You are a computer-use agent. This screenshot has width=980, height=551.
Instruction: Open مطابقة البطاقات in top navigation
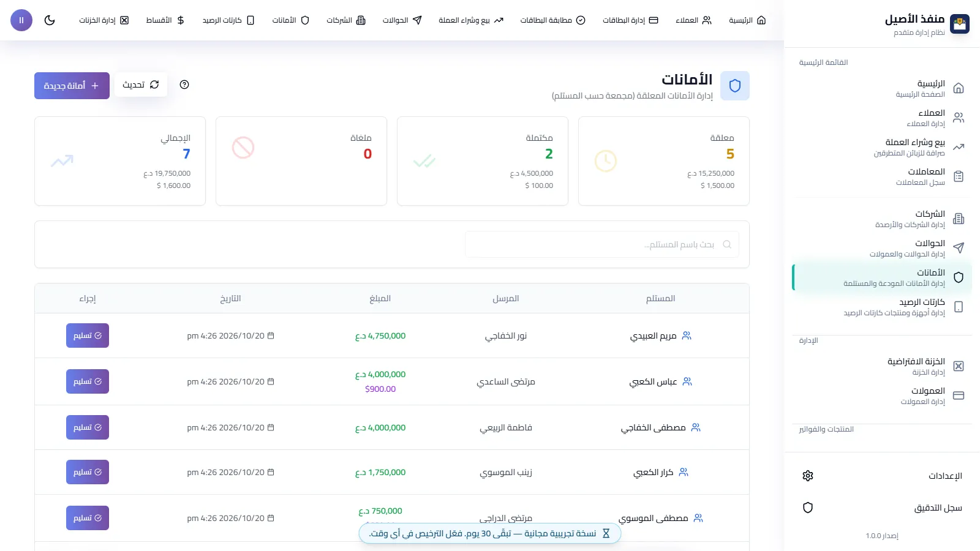coord(552,20)
